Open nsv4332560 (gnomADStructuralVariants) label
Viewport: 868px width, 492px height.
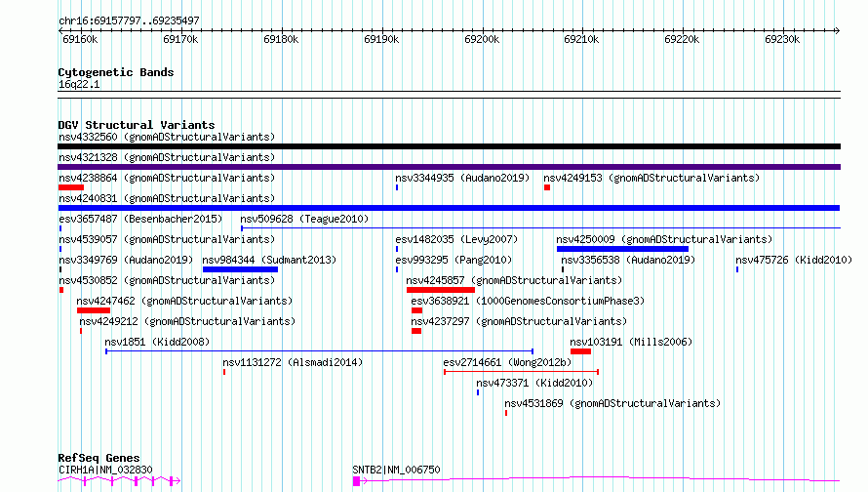pyautogui.click(x=167, y=137)
